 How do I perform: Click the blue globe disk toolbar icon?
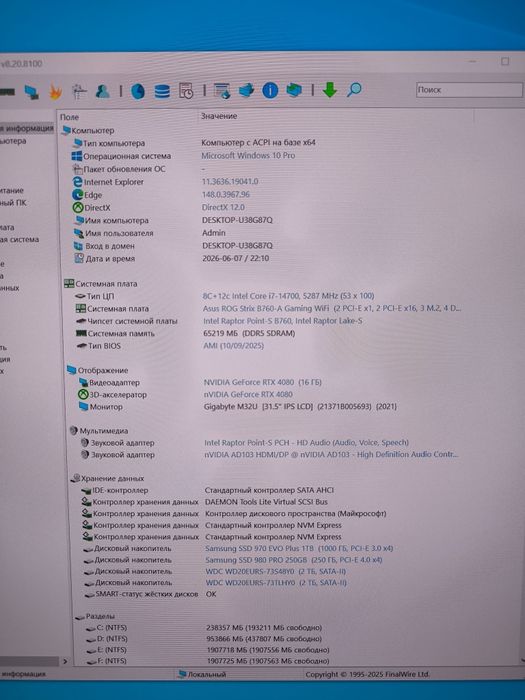click(138, 91)
